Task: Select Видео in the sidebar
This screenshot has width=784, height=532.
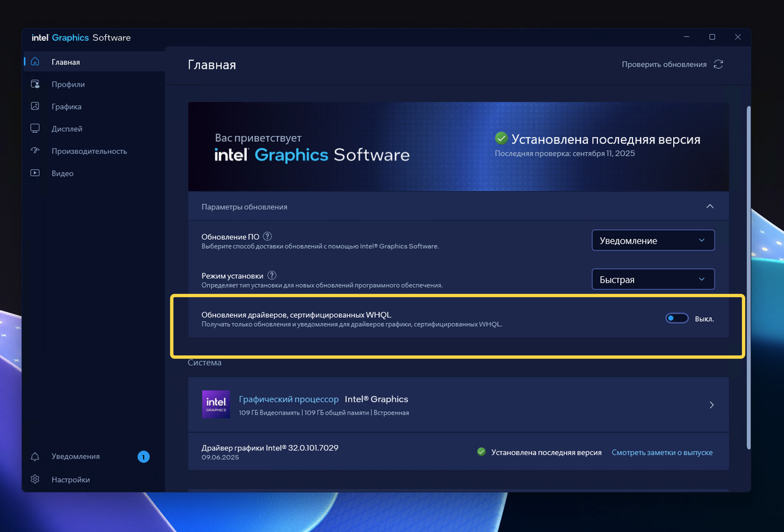Action: pos(95,173)
